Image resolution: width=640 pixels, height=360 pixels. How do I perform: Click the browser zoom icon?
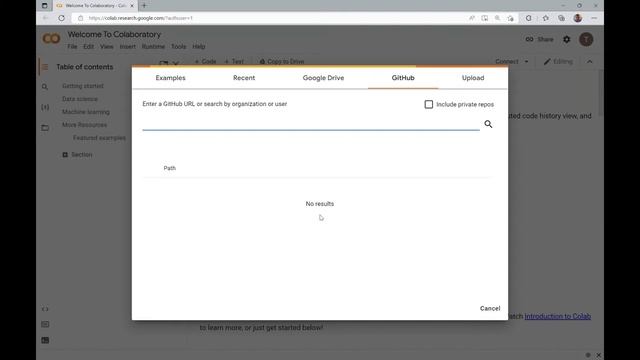[498, 18]
